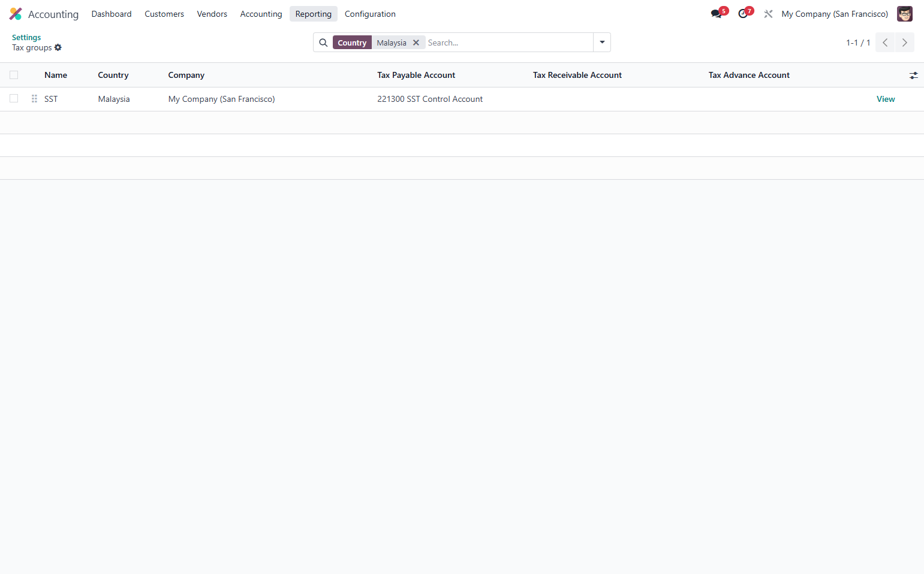924x574 pixels.
Task: Click 221300 SST Control Account cell
Action: point(430,99)
